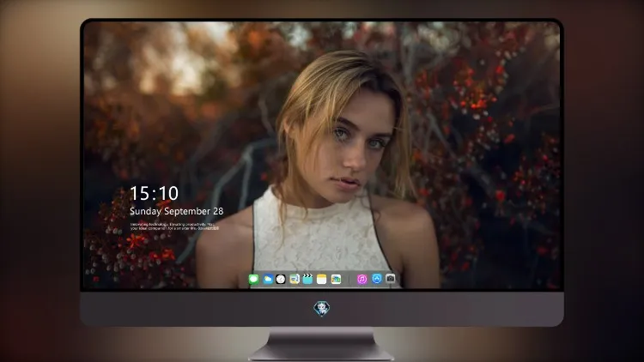Click the robot logo on the monitor chin
Image resolution: width=644 pixels, height=362 pixels.
point(322,309)
